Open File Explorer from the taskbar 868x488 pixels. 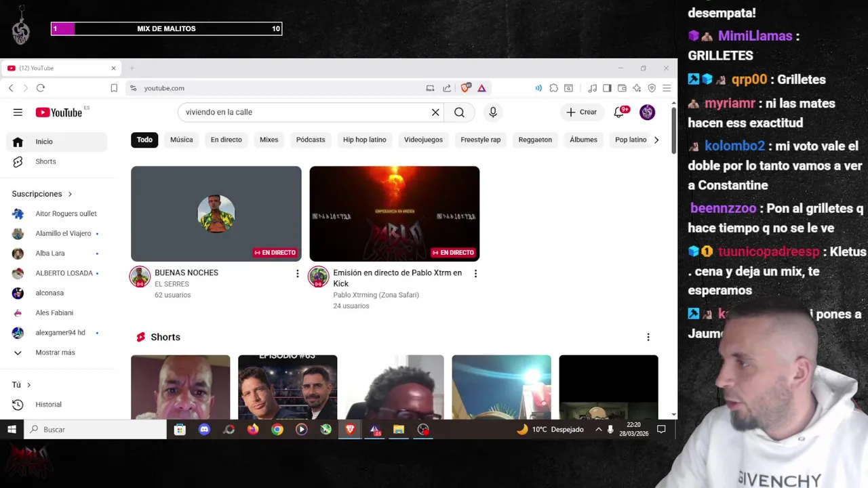click(x=399, y=429)
